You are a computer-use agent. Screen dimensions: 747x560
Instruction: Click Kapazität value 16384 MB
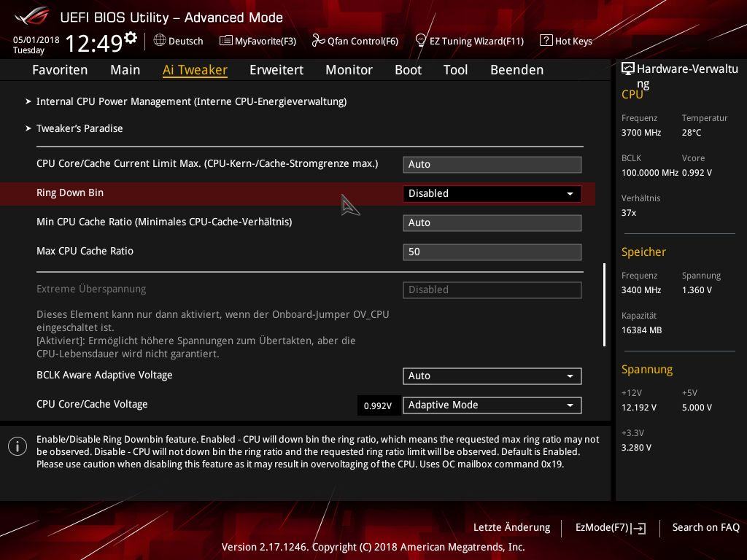pos(642,330)
